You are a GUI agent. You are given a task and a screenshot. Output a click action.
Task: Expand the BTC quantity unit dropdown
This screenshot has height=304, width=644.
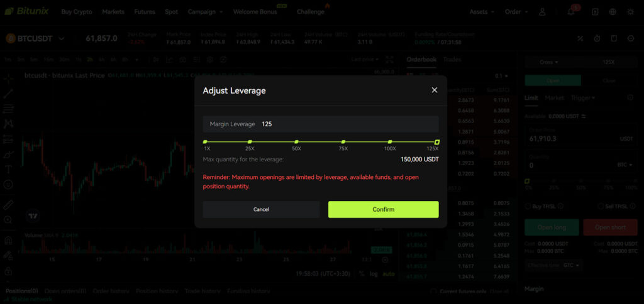tap(625, 165)
